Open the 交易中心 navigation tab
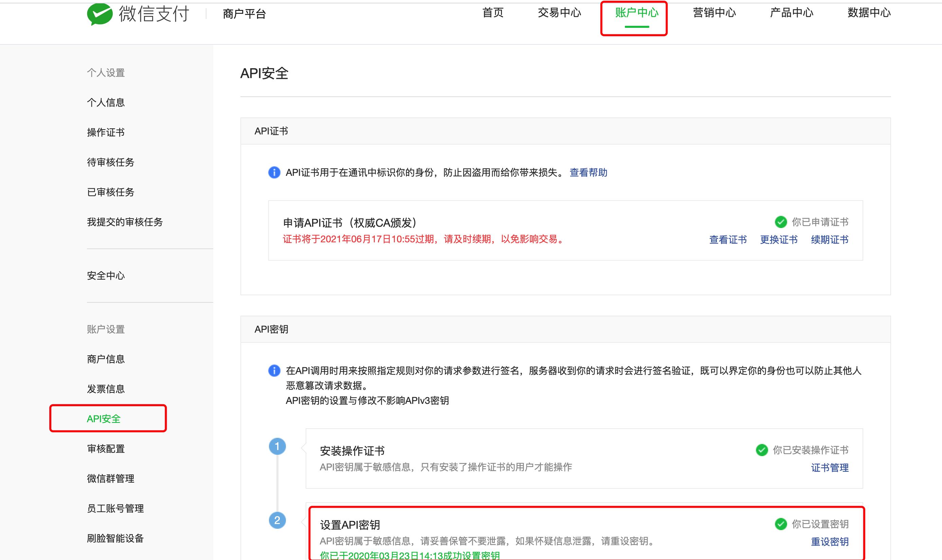Image resolution: width=942 pixels, height=560 pixels. point(559,13)
